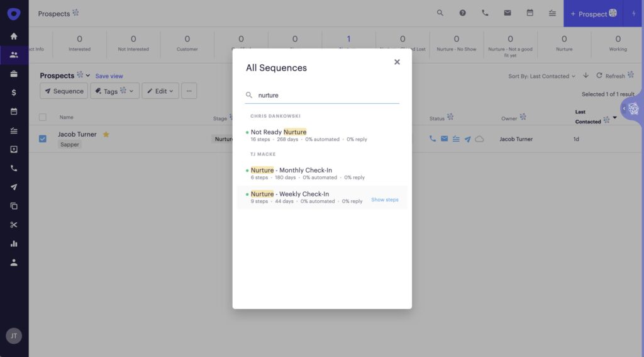Open the Reports bar chart icon in sidebar
Viewport: 644px width, 357px height.
coord(14,244)
